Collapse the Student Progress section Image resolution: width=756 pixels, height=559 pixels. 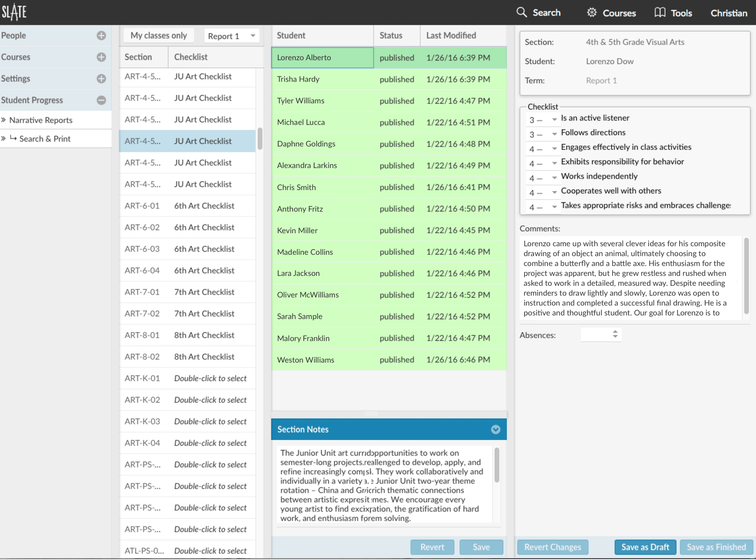point(101,100)
